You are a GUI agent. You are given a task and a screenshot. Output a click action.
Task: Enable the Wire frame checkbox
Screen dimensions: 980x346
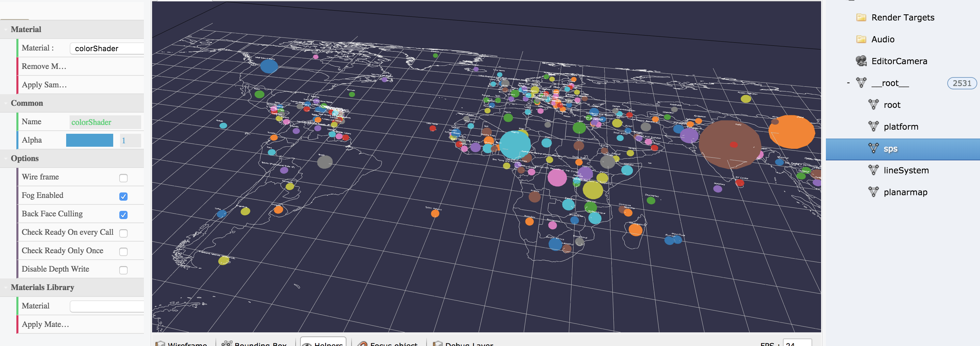point(123,178)
